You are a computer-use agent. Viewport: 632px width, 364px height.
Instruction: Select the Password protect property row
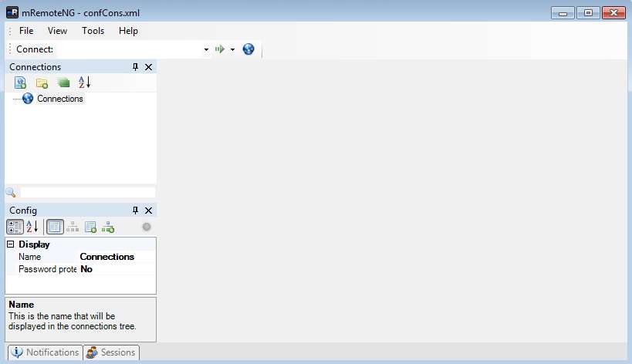pos(80,269)
